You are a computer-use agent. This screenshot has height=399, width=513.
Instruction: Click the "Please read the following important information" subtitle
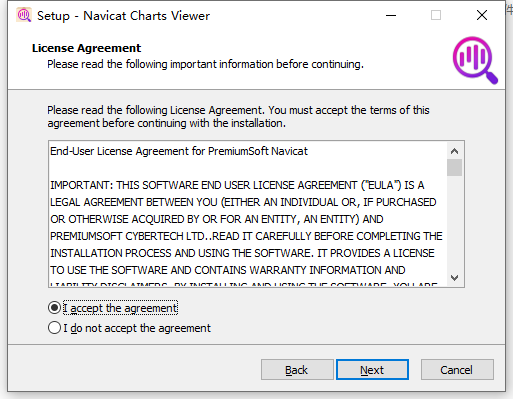tap(205, 64)
